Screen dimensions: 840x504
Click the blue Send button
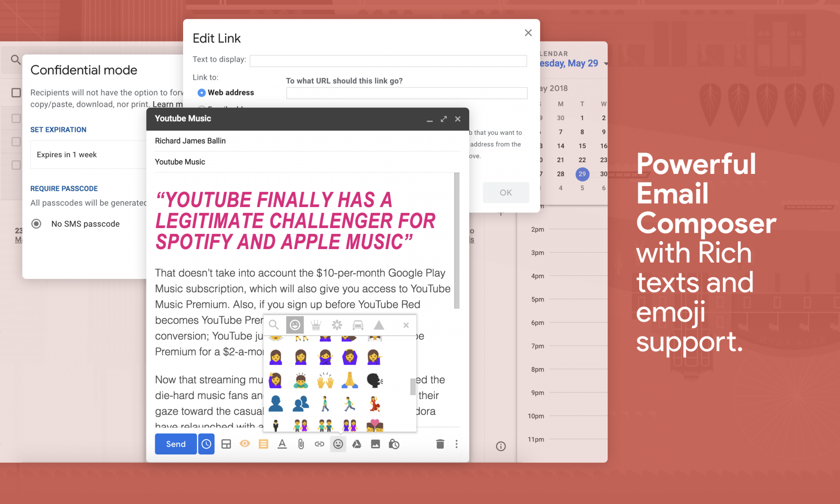point(176,444)
